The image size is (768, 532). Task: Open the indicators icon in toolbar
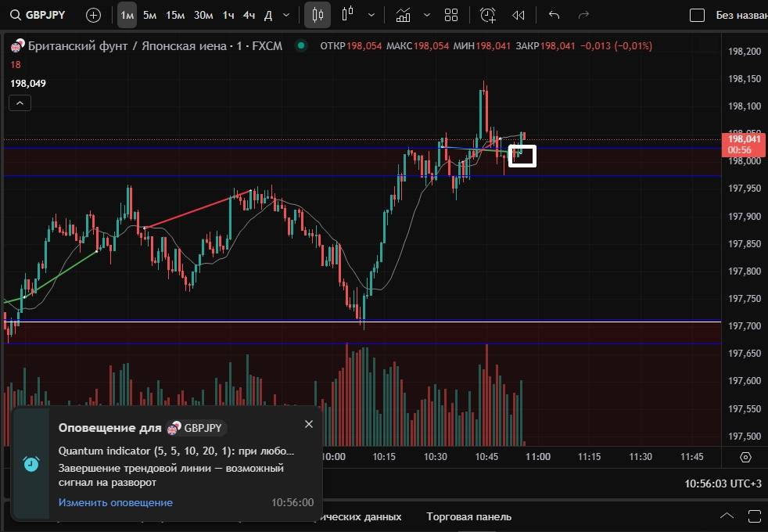404,15
